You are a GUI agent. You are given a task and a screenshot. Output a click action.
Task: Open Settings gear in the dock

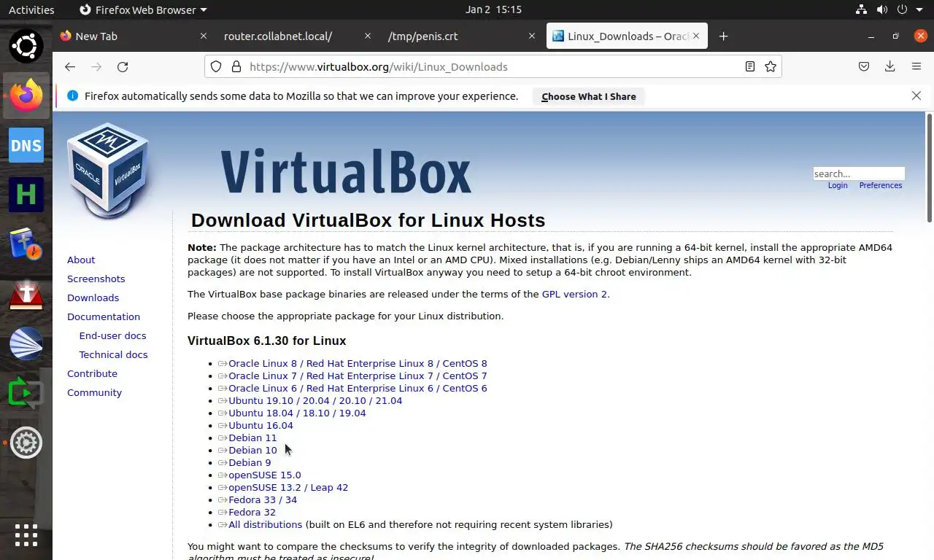26,443
